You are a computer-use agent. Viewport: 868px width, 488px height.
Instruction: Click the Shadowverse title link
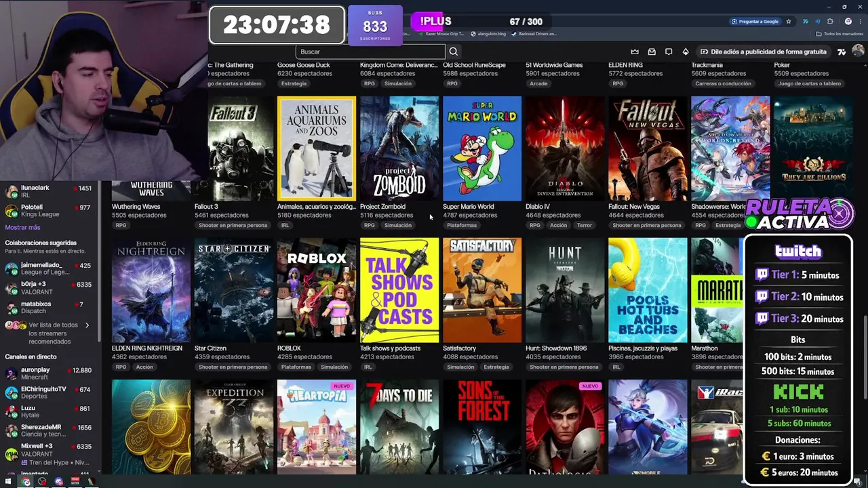(717, 207)
